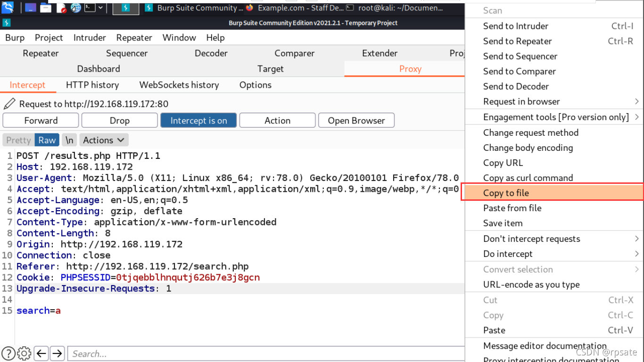Expand Request in browser submenu
The image size is (644, 362).
pyautogui.click(x=554, y=101)
